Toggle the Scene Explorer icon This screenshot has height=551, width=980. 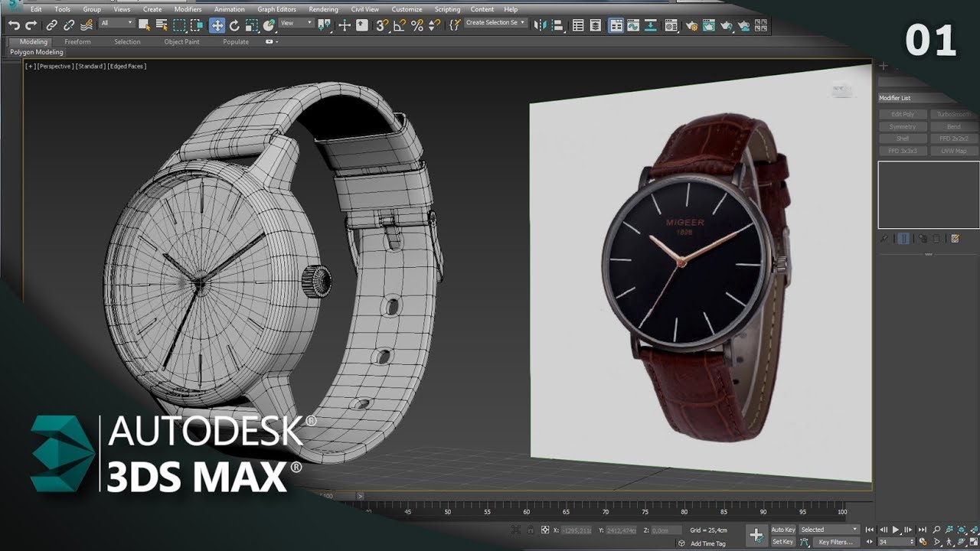tap(578, 25)
